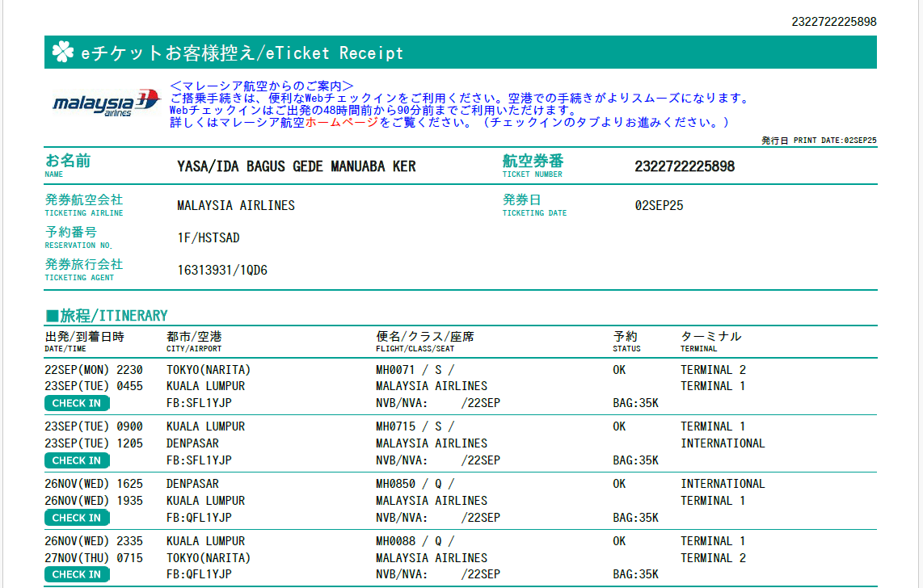Click the PRINT DATE text under the notice
The width and height of the screenshot is (923, 588).
819,141
